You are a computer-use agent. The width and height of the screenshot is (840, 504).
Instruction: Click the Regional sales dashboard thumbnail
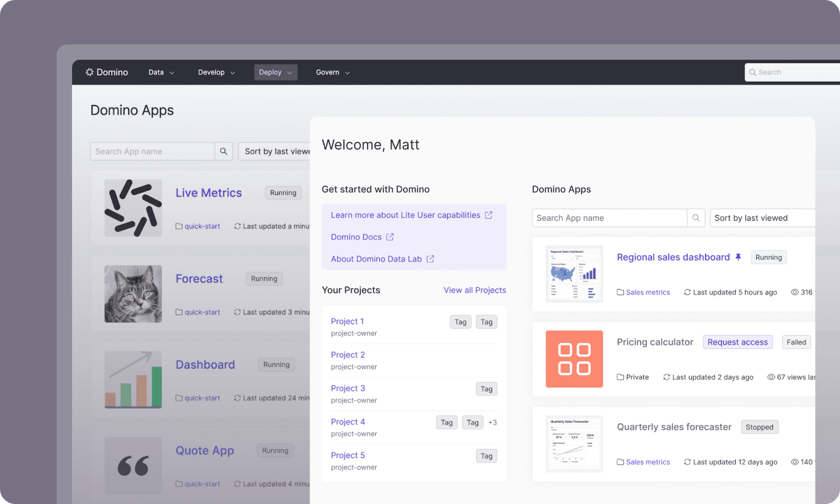(x=574, y=274)
